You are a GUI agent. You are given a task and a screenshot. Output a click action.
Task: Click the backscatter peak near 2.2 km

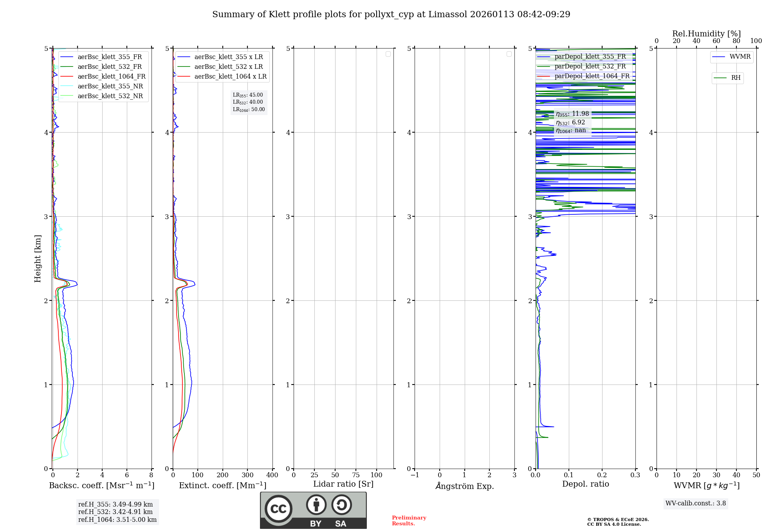tap(76, 284)
